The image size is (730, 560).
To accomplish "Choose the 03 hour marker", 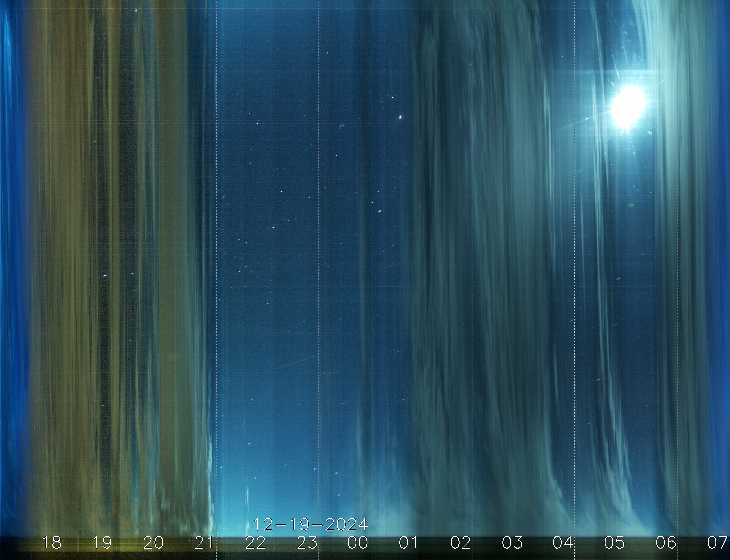I will pyautogui.click(x=512, y=543).
